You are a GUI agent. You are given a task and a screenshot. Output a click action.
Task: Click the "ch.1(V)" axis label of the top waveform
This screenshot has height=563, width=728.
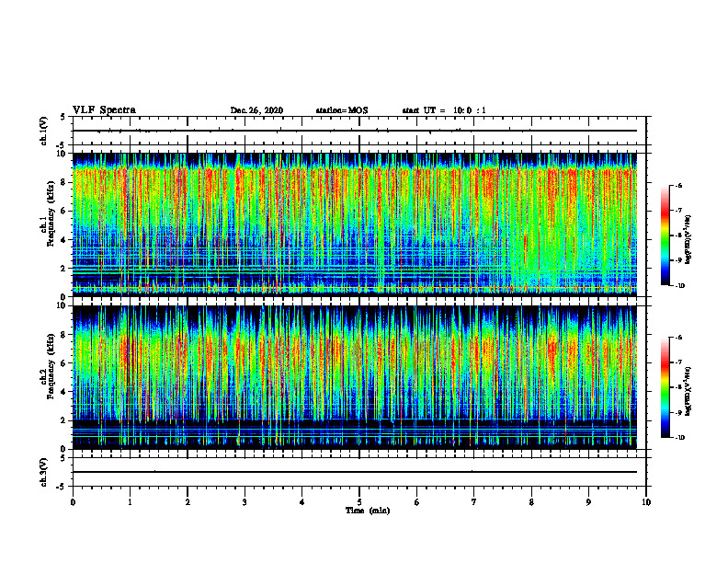click(x=43, y=131)
